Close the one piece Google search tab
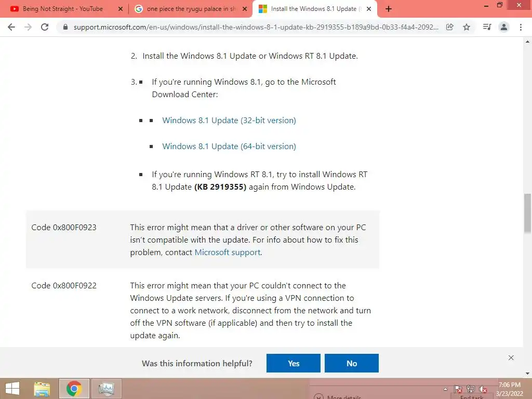 [245, 9]
